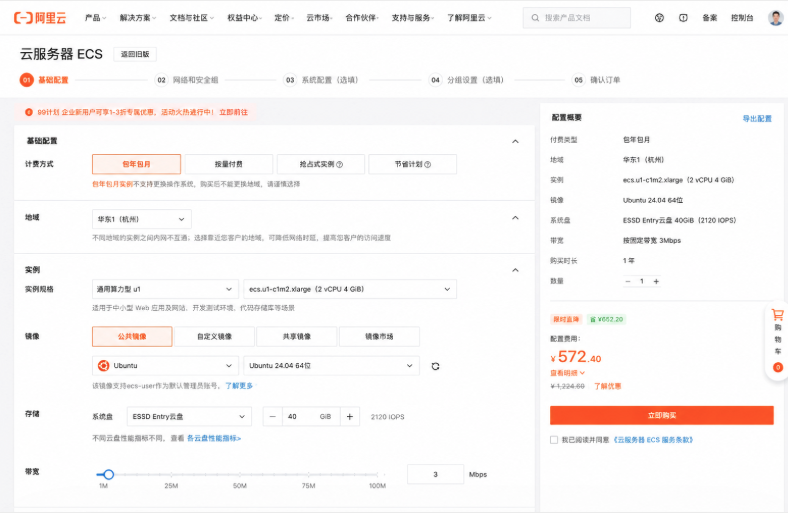Screen dimensions: 788x513
Task: Open the 产品 menu
Action: (x=95, y=18)
